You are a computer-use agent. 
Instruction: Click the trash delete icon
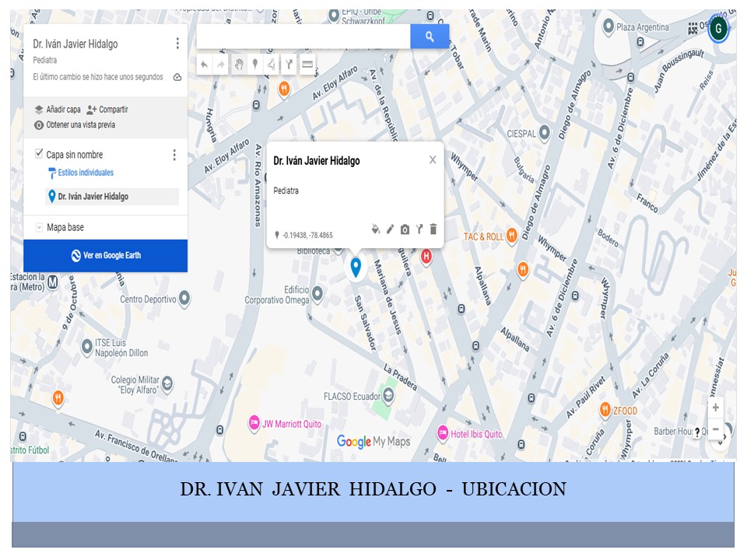pyautogui.click(x=433, y=229)
